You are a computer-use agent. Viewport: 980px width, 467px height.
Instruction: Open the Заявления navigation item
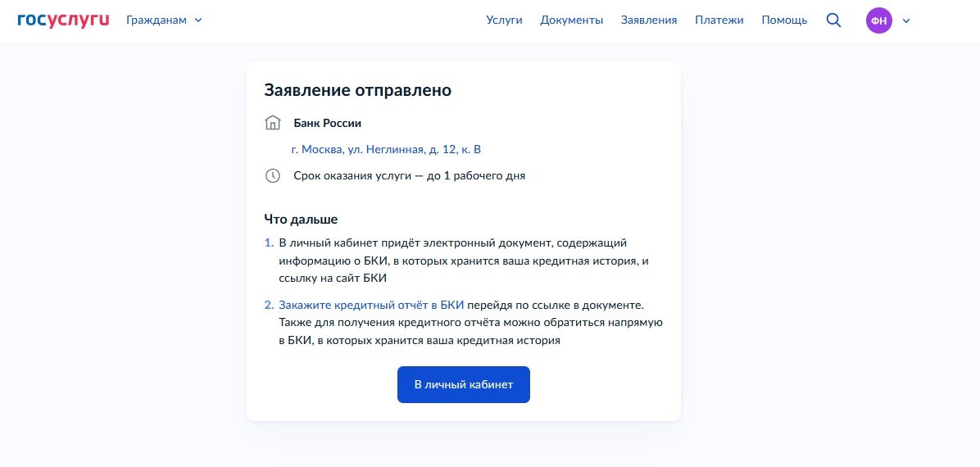[649, 20]
